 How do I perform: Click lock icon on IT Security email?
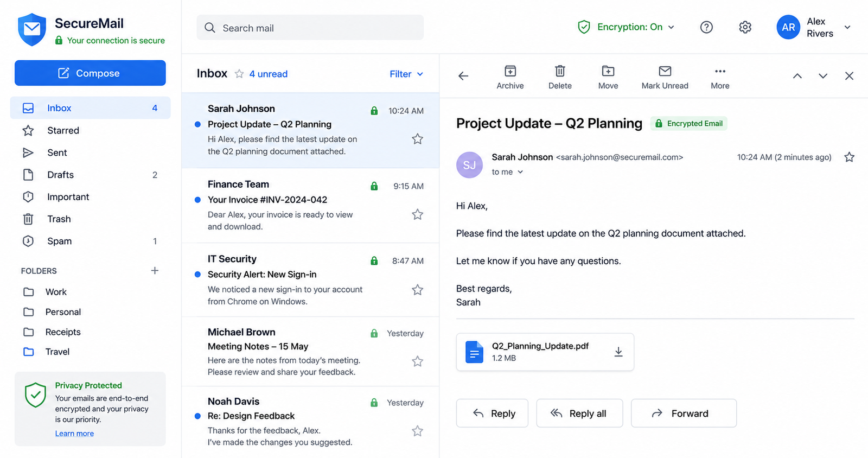374,261
